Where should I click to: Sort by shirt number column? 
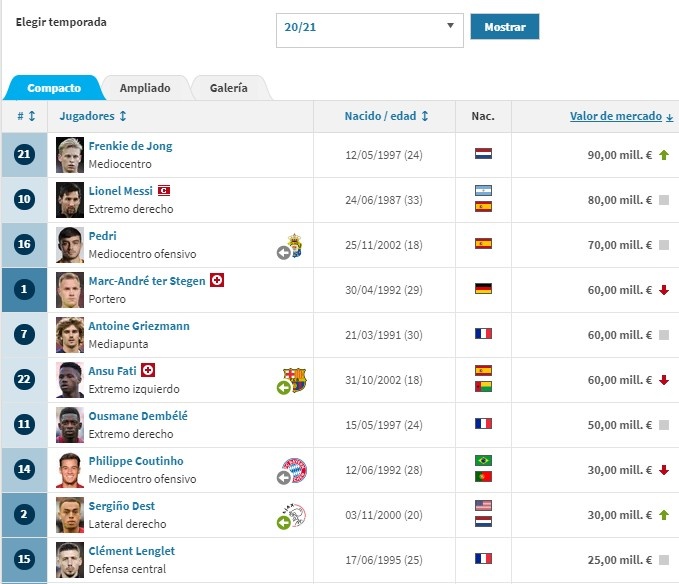[x=32, y=117]
